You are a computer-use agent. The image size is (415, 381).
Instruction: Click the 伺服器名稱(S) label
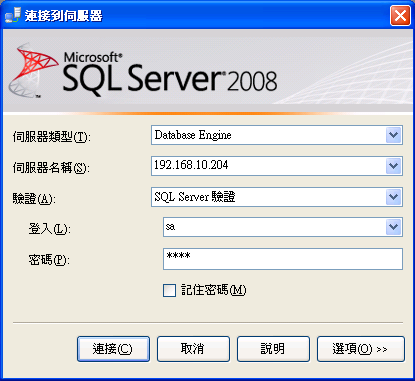click(51, 168)
